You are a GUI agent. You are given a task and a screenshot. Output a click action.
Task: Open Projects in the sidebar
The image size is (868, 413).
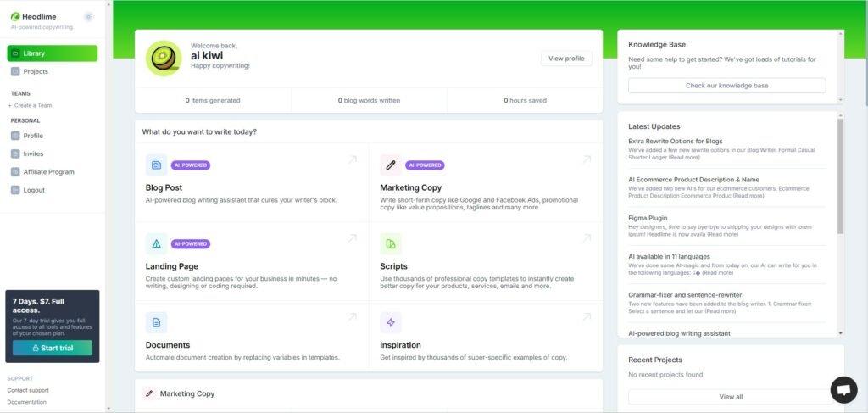36,71
